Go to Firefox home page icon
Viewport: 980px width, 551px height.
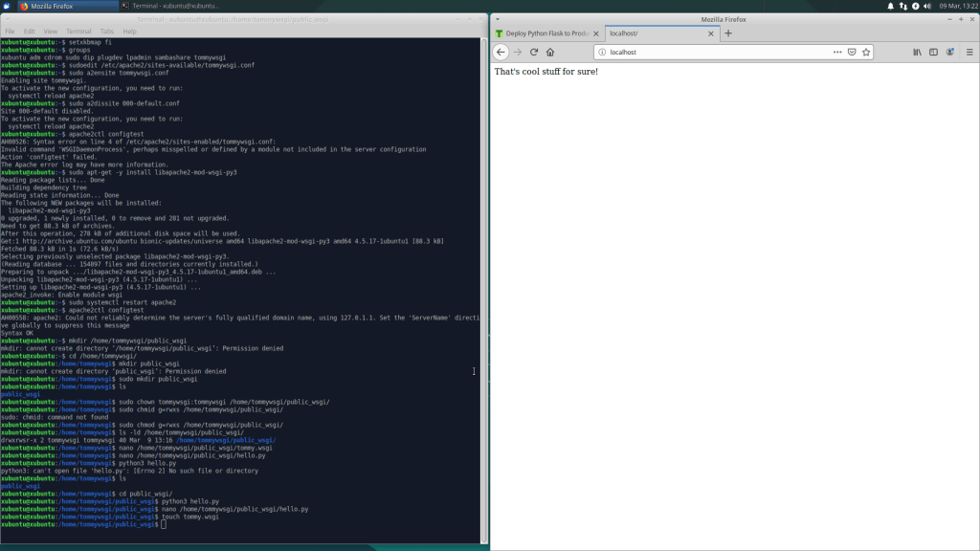550,52
